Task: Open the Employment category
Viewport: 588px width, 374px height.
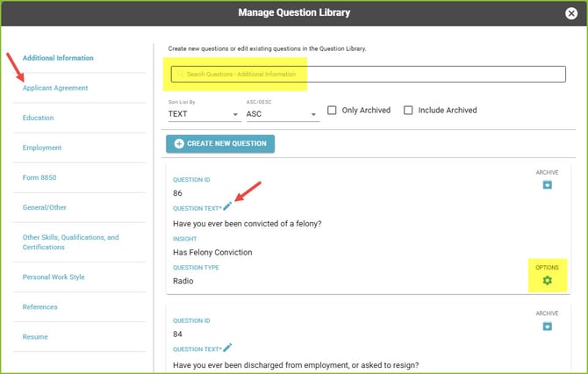Action: click(42, 147)
